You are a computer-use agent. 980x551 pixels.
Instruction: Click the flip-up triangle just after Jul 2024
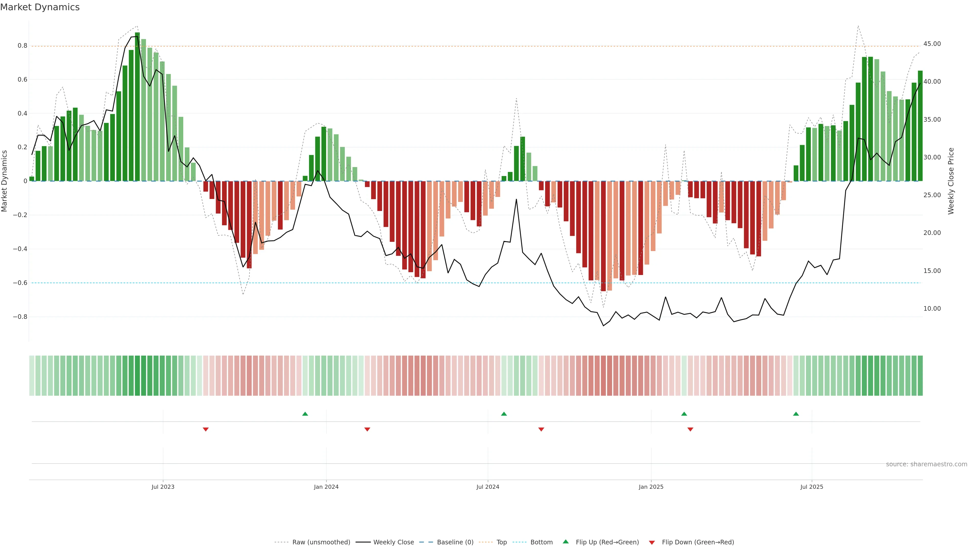click(x=504, y=414)
